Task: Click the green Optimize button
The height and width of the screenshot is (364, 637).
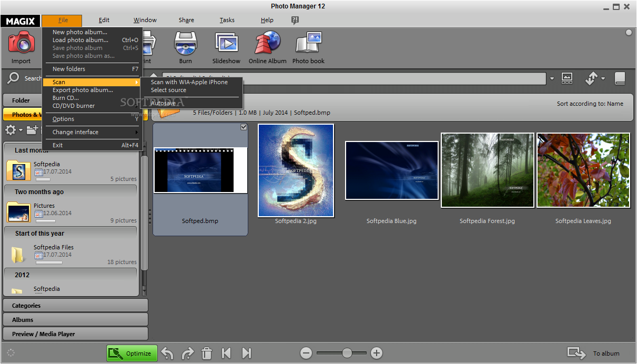Action: click(132, 353)
